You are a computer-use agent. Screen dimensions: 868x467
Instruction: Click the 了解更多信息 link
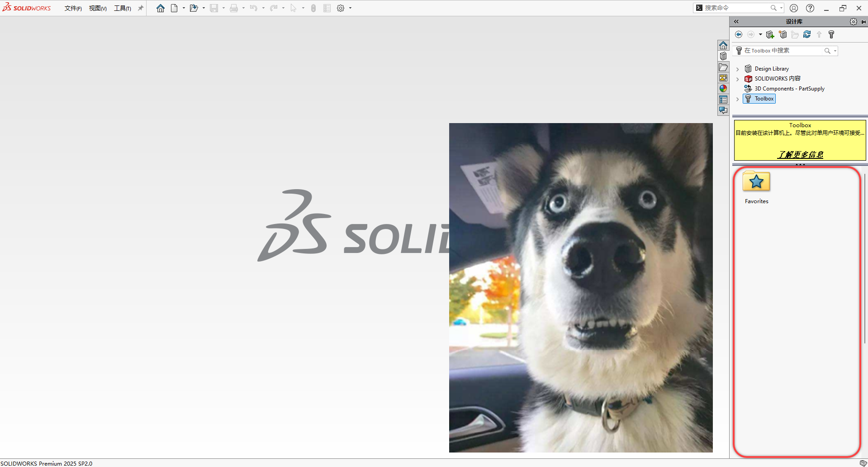(800, 155)
